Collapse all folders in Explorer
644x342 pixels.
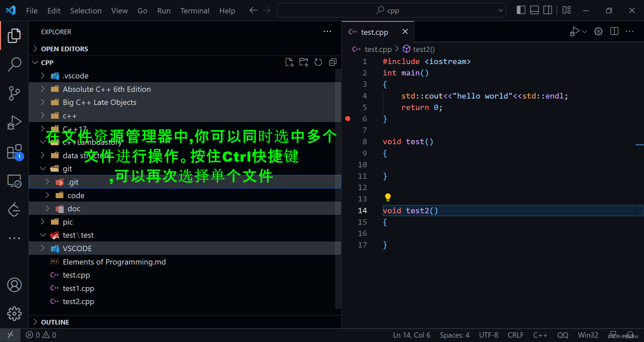[332, 62]
